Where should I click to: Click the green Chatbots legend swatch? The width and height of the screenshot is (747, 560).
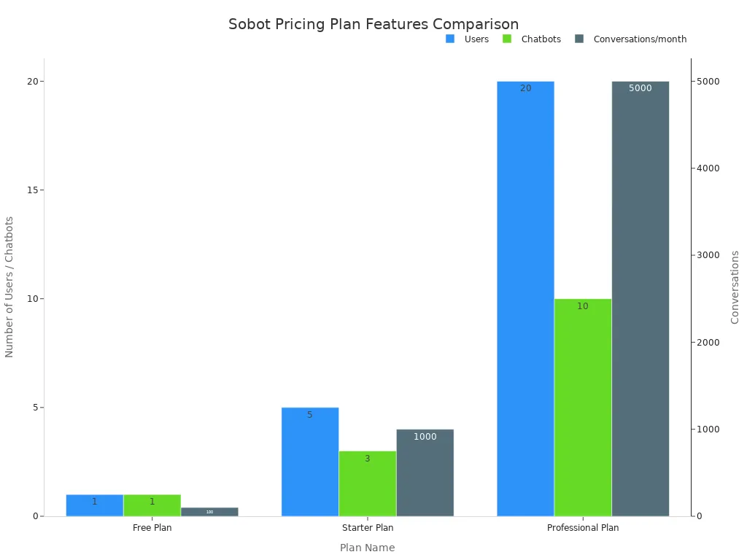507,39
